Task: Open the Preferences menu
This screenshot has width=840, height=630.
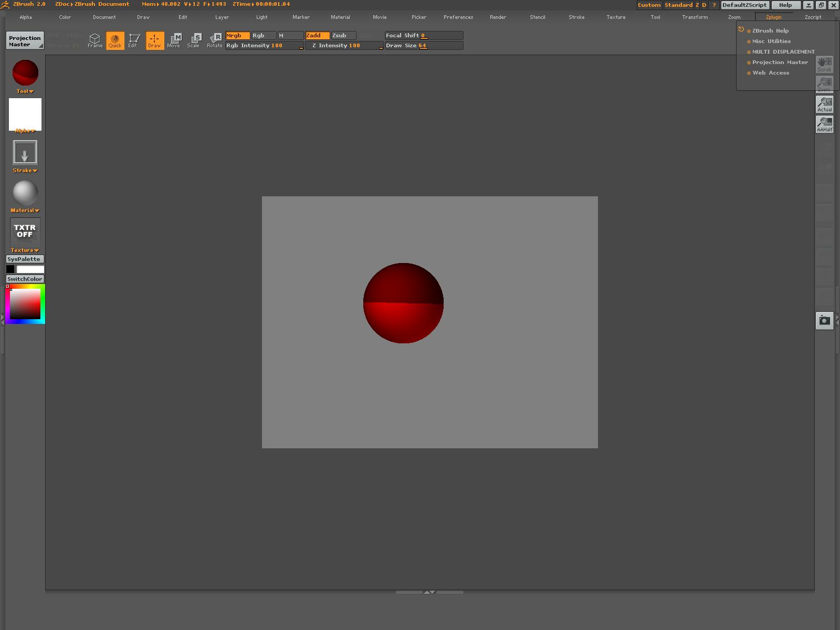Action: pyautogui.click(x=458, y=17)
